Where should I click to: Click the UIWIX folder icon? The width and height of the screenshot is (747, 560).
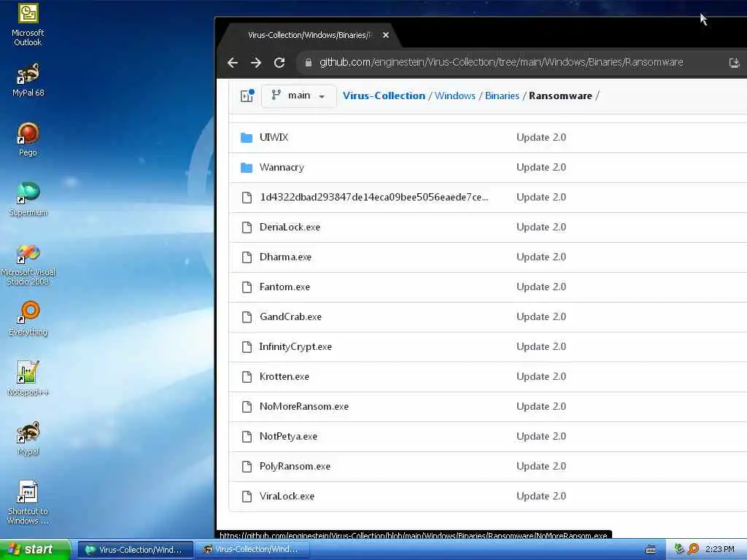(247, 138)
